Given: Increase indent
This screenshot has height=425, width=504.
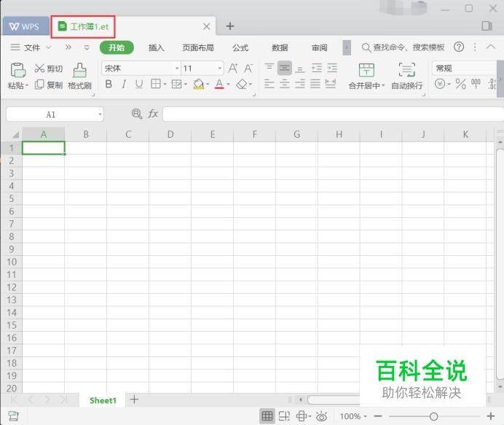Looking at the screenshot, I should [332, 68].
